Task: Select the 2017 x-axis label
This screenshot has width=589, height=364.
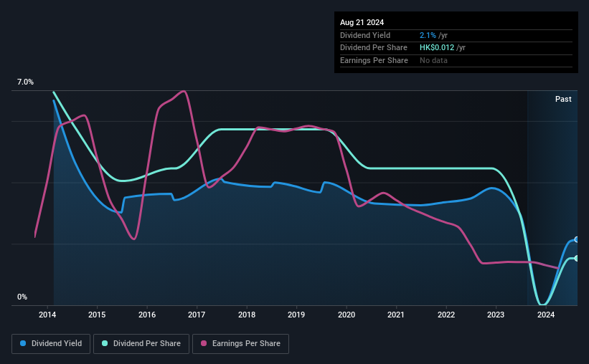Action: point(197,315)
